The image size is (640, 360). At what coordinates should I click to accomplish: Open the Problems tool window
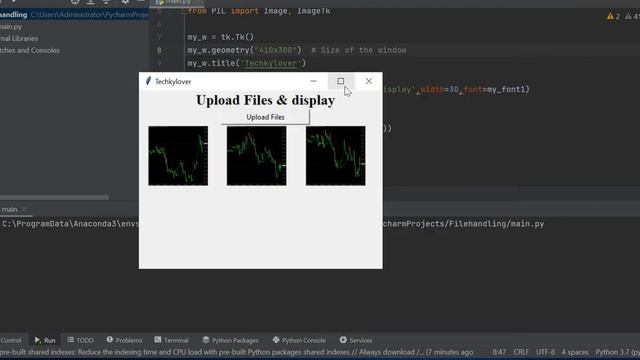point(124,340)
